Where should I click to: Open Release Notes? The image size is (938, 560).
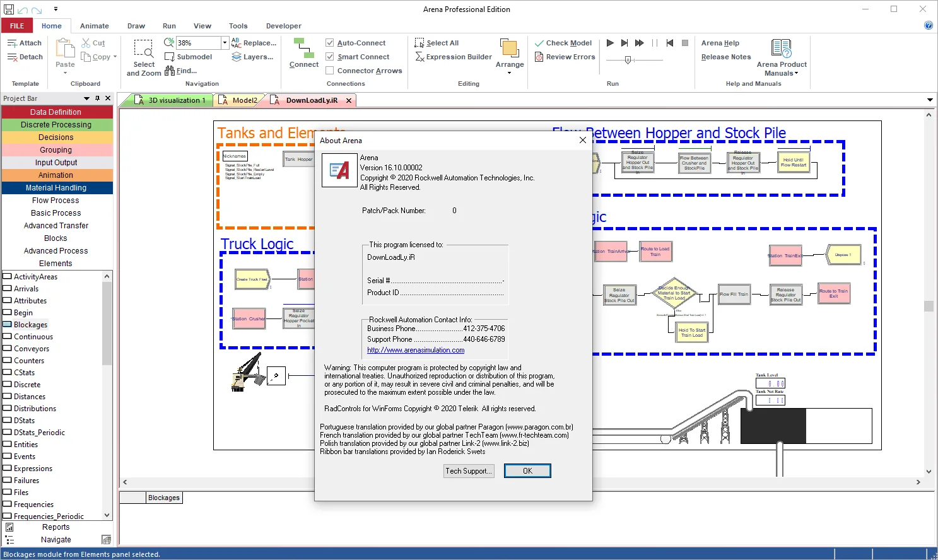pyautogui.click(x=726, y=57)
